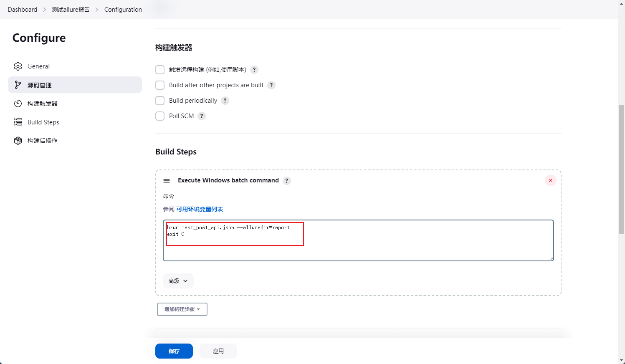Open the 可用环境变量列表 link
Viewport: 625px width, 364px height.
[x=200, y=209]
